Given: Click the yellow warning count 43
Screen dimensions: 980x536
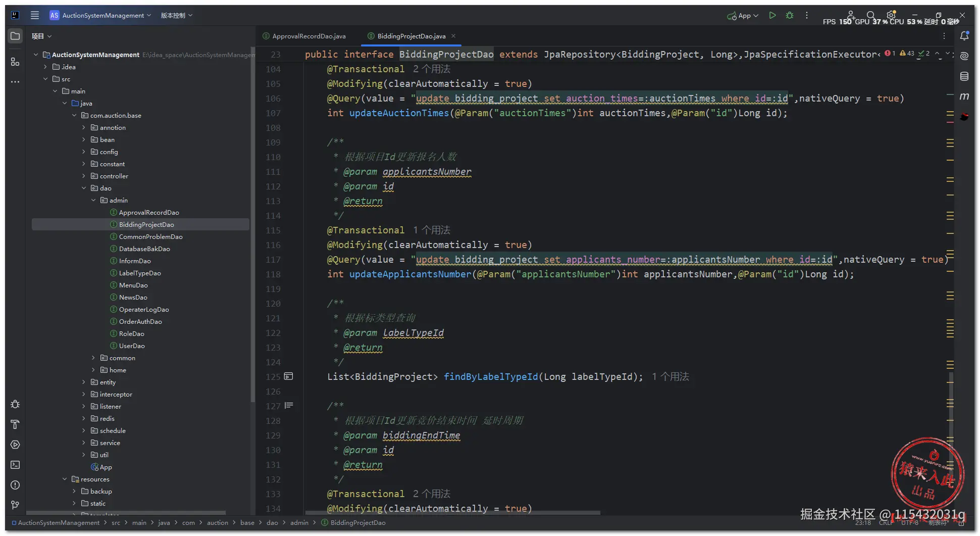Looking at the screenshot, I should tap(907, 54).
